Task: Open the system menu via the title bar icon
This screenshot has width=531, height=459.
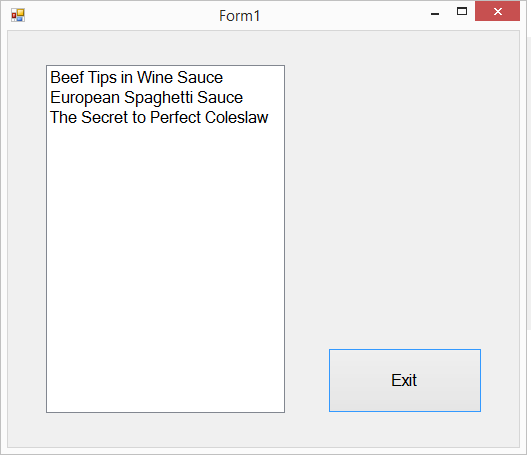Action: point(18,15)
